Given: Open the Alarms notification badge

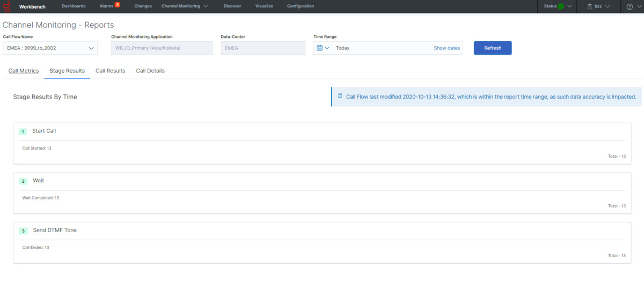Looking at the screenshot, I should [x=118, y=4].
